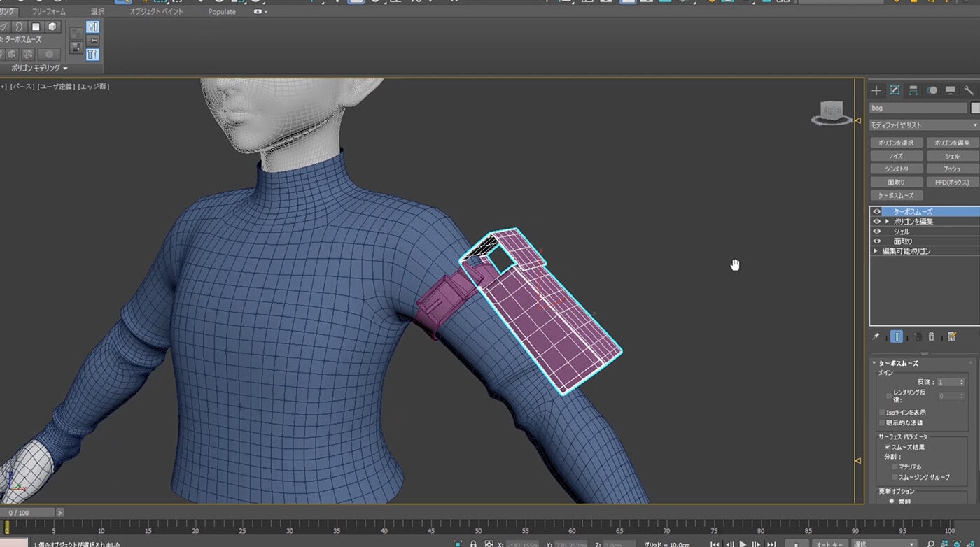Hide the ターボスムーズ modifier with eye icon
The image size is (980, 547).
tap(876, 211)
